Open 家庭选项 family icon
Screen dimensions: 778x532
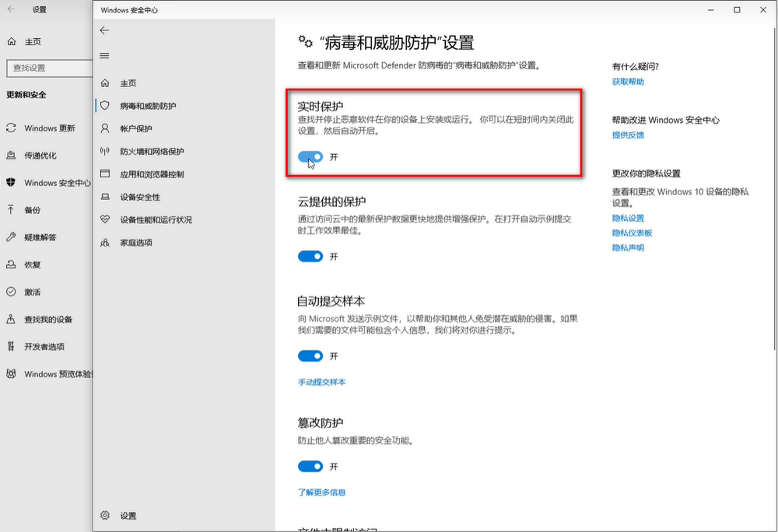[104, 243]
